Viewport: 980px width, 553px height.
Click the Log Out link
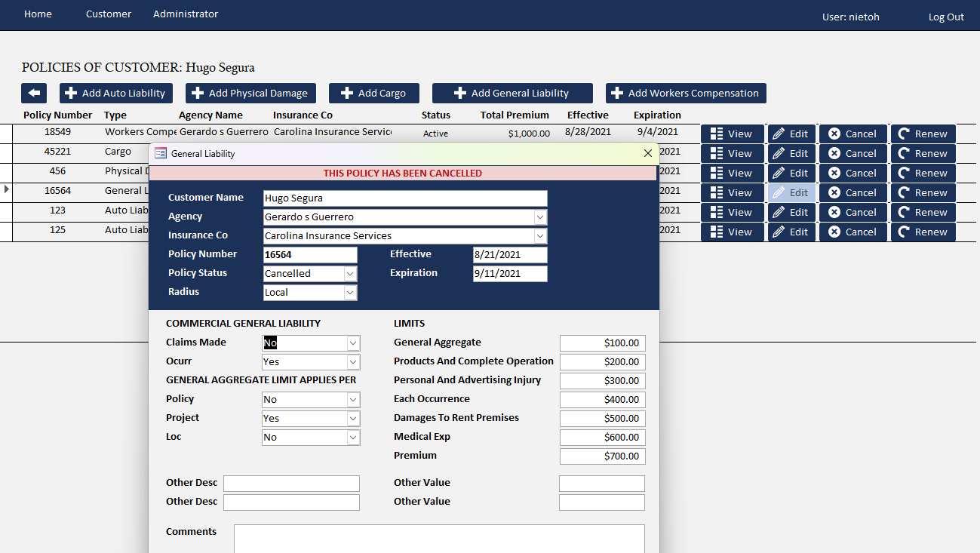coord(945,17)
